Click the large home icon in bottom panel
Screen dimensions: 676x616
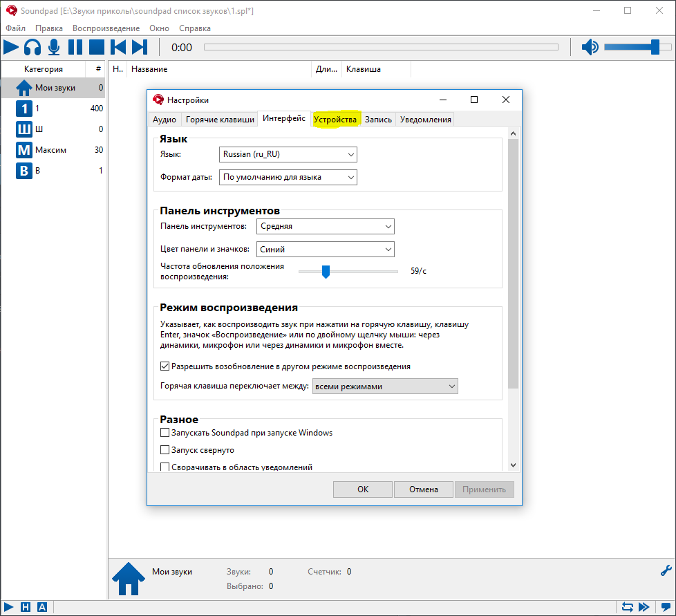[x=129, y=579]
